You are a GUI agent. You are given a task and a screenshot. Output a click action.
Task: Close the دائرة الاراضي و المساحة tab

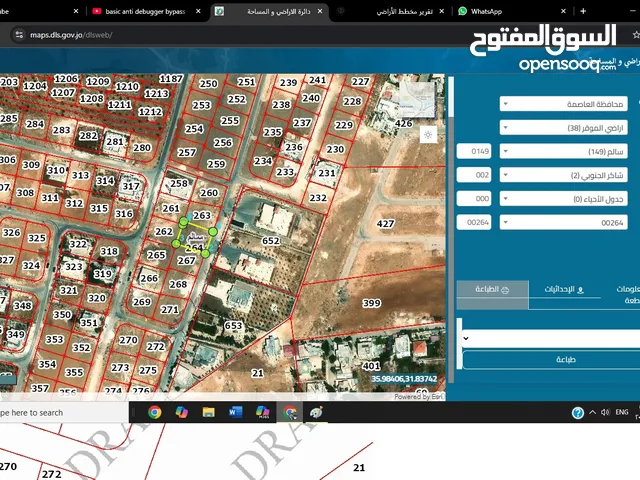click(320, 11)
